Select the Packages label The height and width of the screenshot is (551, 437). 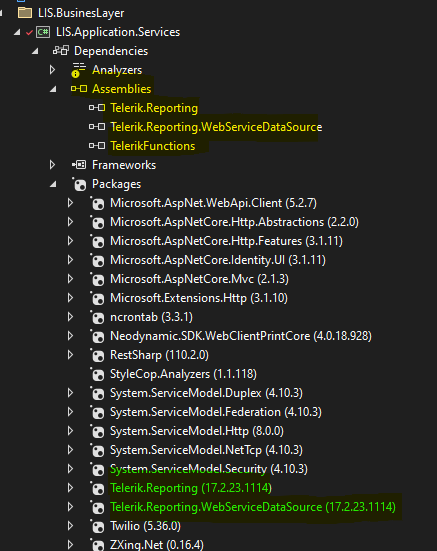tap(116, 184)
